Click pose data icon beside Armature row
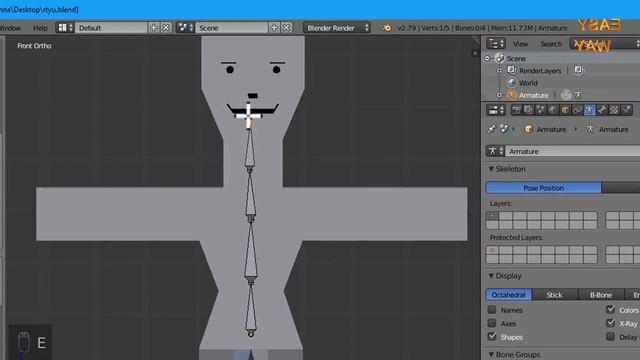 tap(566, 95)
